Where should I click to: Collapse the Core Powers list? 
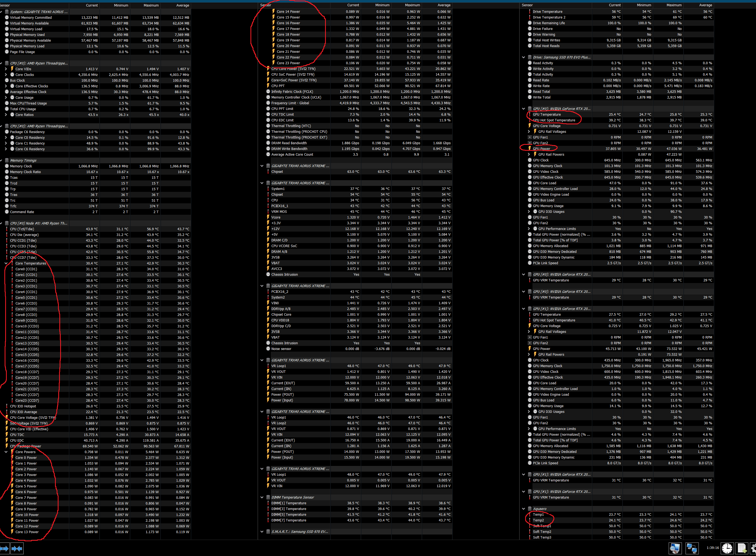[6, 452]
